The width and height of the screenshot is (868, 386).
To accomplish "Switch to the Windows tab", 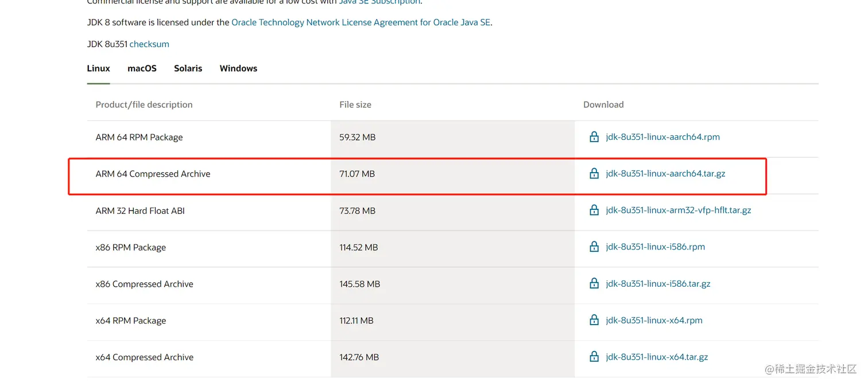I will (238, 68).
